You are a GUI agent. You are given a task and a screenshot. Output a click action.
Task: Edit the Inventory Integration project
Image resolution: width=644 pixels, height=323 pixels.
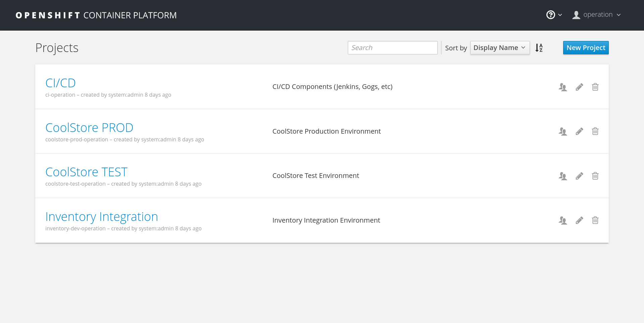pos(579,220)
